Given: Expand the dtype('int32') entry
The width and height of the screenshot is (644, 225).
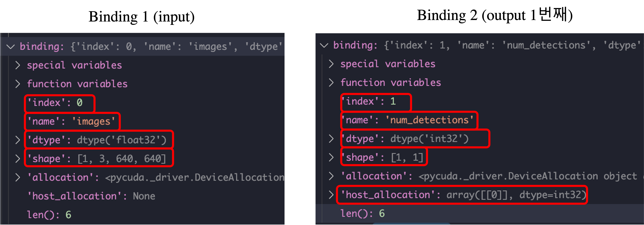Looking at the screenshot, I should [x=331, y=139].
